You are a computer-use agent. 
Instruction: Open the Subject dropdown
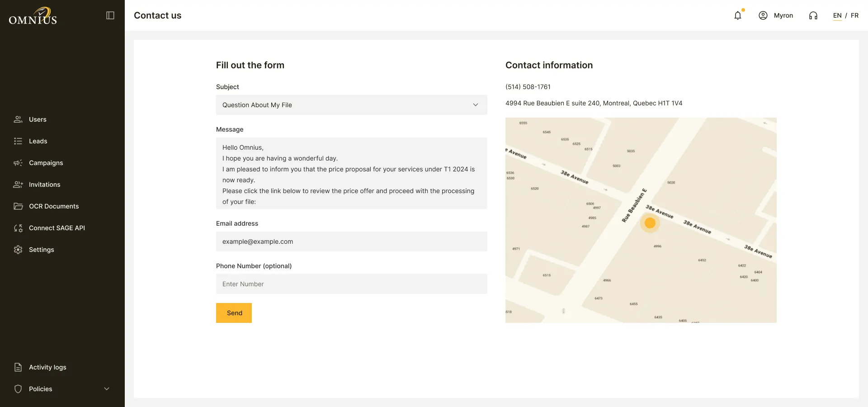pyautogui.click(x=352, y=105)
